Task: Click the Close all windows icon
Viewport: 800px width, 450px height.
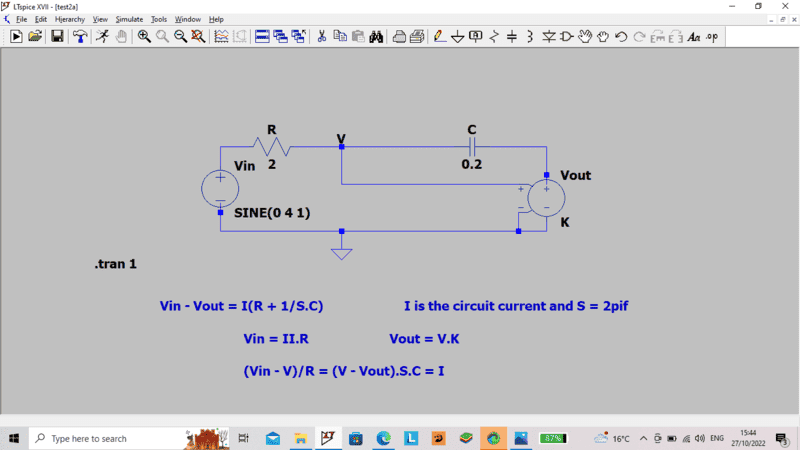Action: coord(298,37)
